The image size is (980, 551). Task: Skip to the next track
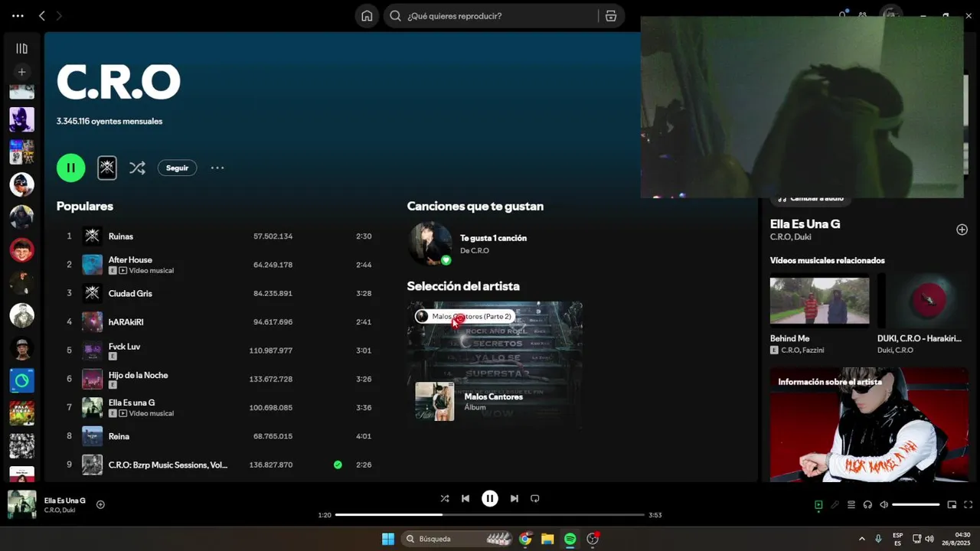click(x=514, y=498)
